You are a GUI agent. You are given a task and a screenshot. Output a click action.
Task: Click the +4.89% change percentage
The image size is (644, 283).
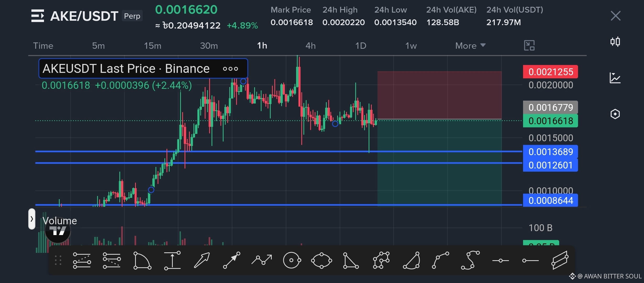tap(242, 25)
